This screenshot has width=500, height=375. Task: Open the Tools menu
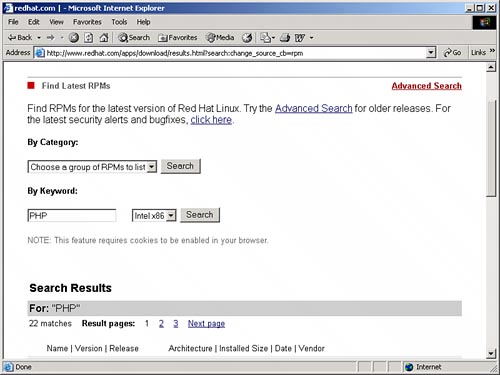pyautogui.click(x=119, y=22)
